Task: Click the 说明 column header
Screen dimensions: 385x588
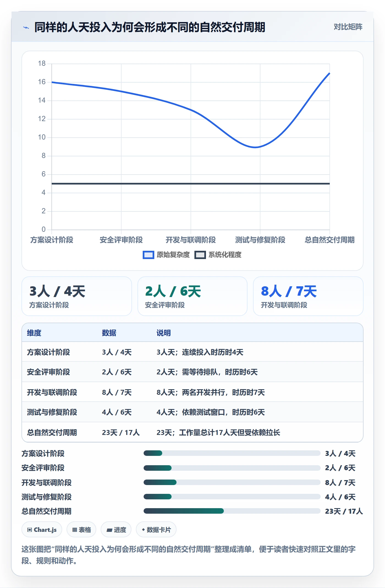Action: tap(164, 333)
